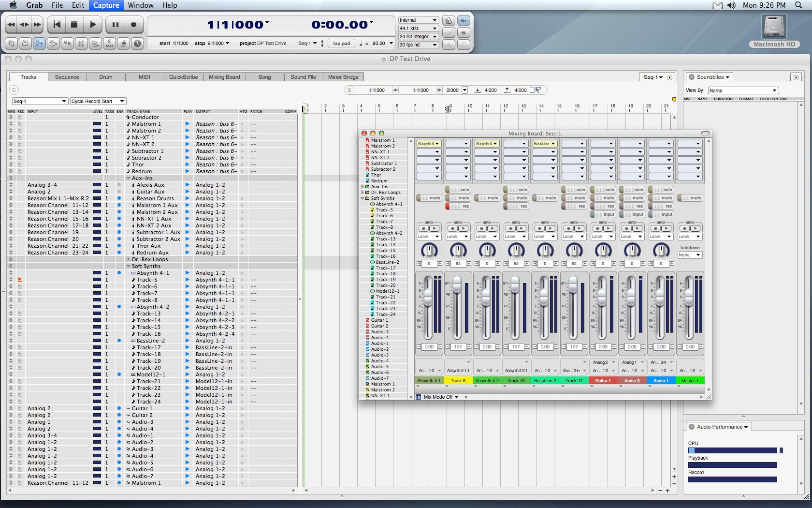Click the Record transport button

pos(133,24)
